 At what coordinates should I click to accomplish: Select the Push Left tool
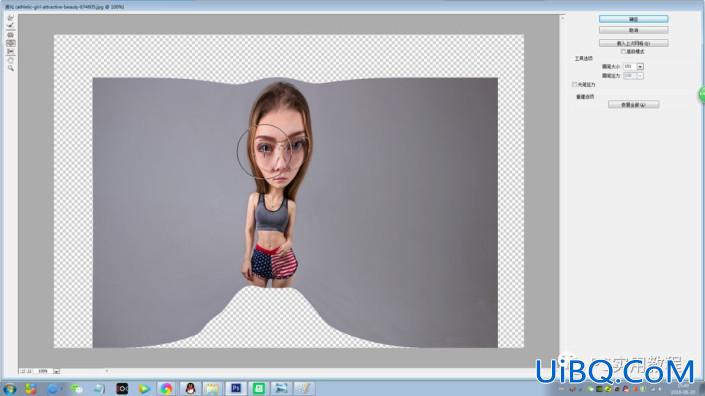click(x=10, y=52)
